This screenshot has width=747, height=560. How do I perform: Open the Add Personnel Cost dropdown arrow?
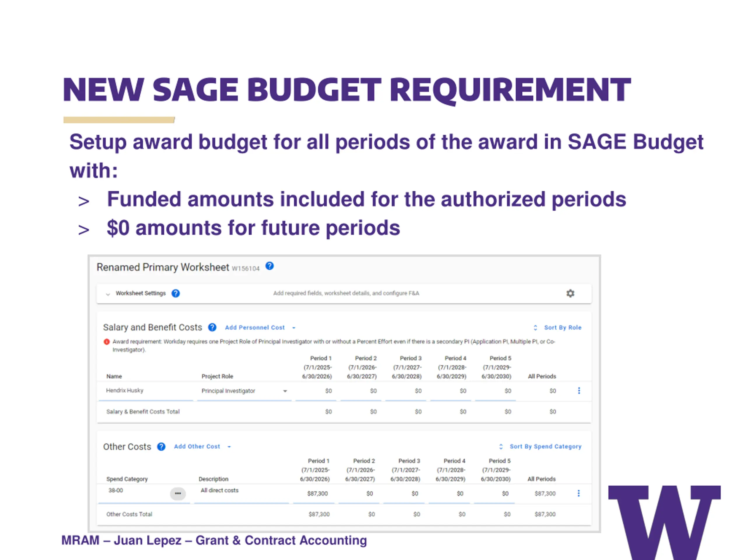click(x=294, y=328)
